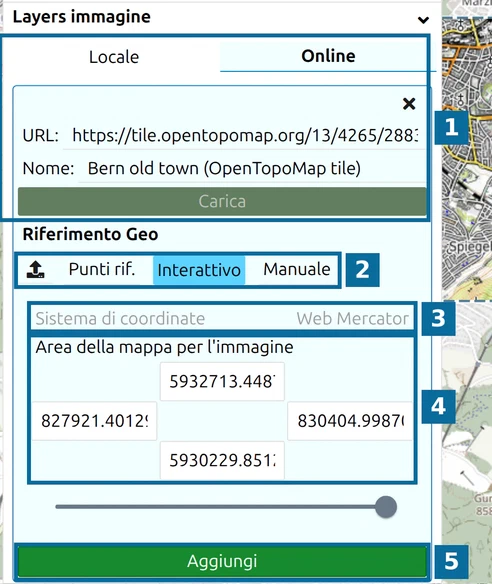Viewport: 492px width, 584px height.
Task: Click the opacity slider handle
Action: pos(386,507)
